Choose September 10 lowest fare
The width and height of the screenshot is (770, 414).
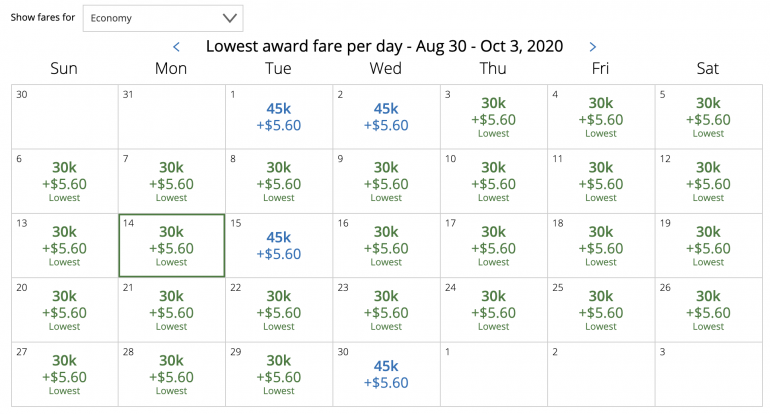[x=494, y=182]
